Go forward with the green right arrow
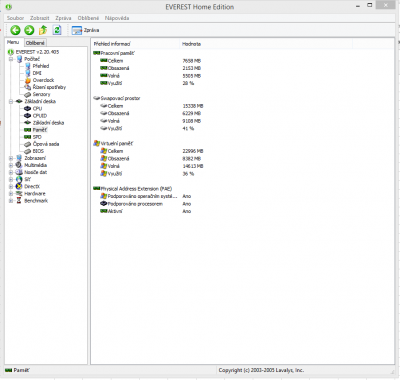Image resolution: width=400 pixels, height=380 pixels. pyautogui.click(x=29, y=30)
